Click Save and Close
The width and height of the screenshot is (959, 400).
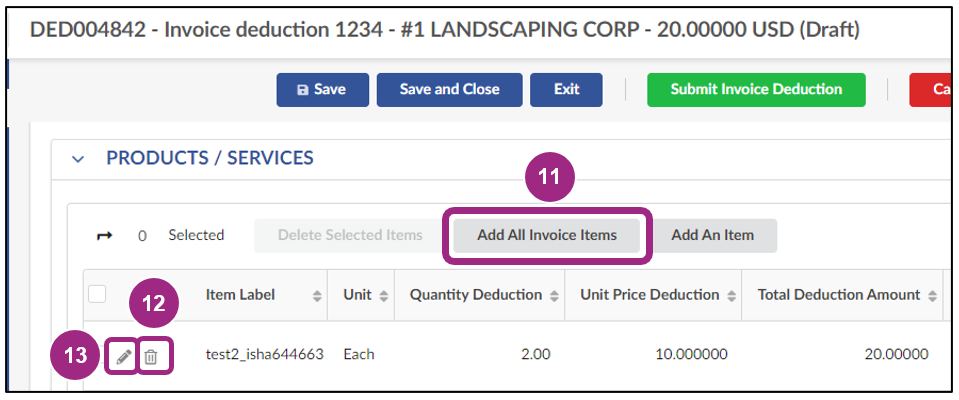tap(449, 89)
